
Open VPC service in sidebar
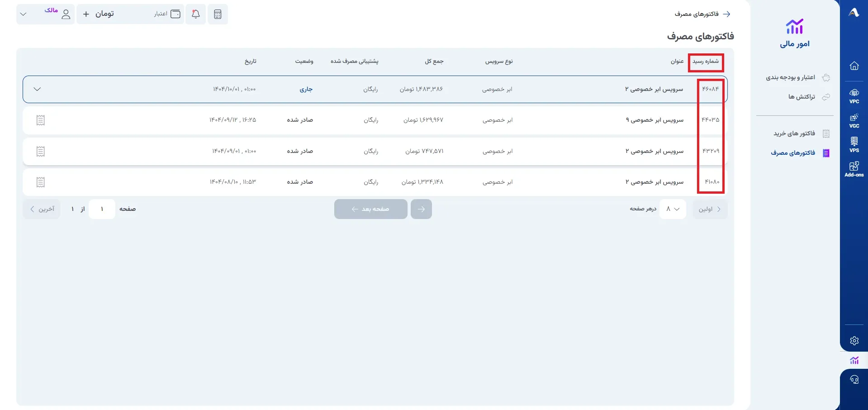[x=854, y=96]
